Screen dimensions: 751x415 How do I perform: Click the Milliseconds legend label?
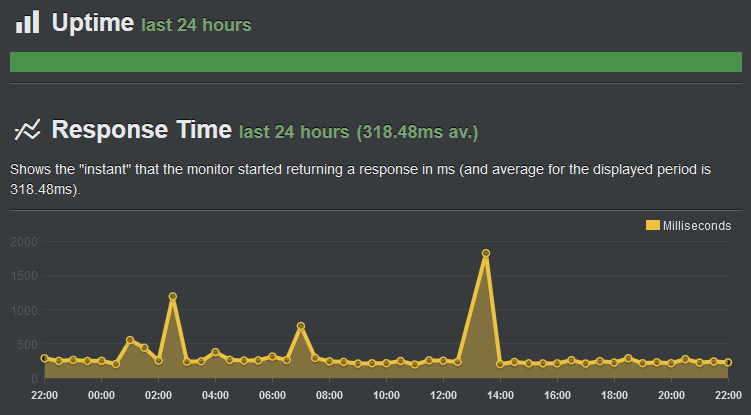pos(697,226)
